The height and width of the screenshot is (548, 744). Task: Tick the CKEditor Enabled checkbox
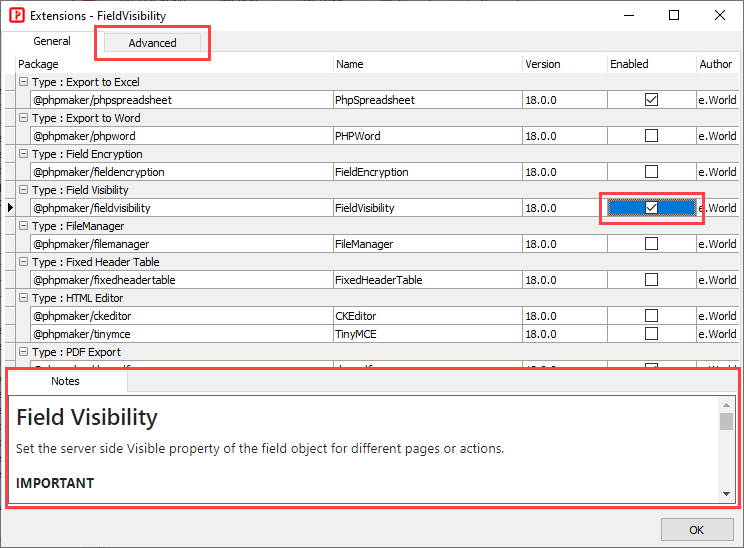(651, 316)
